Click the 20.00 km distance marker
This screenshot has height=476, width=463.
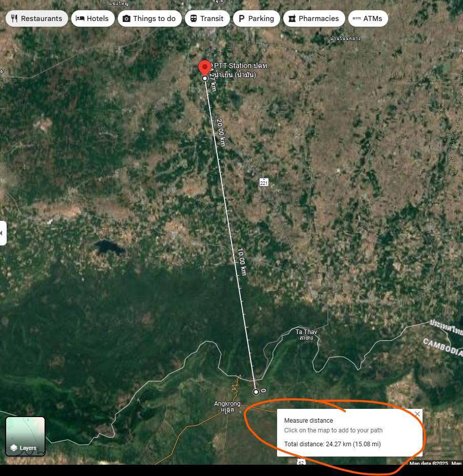click(220, 133)
